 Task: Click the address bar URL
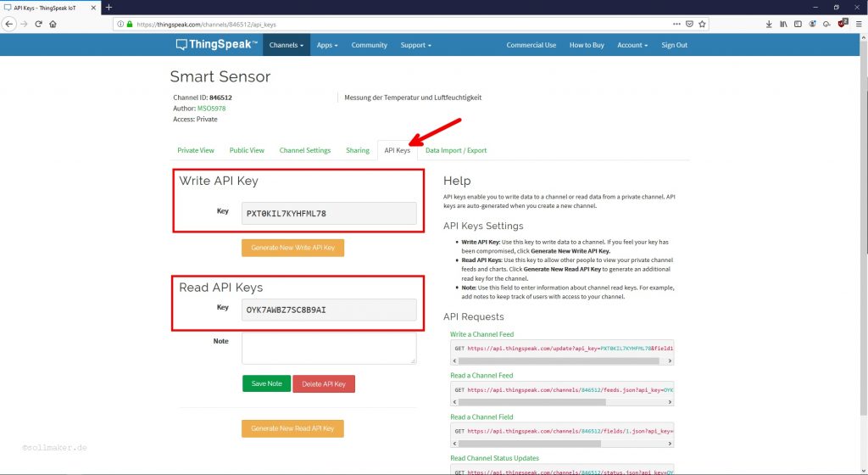207,25
